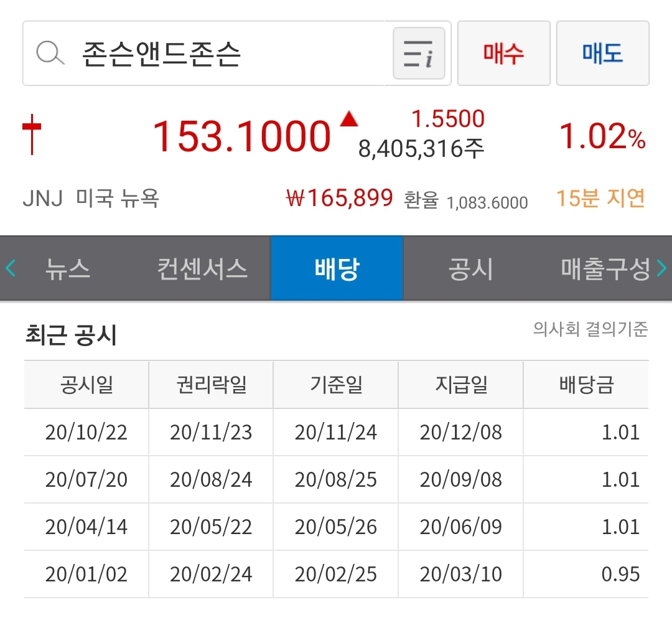This screenshot has height=620, width=672.
Task: Click the magnifier search icon
Action: pos(50,53)
